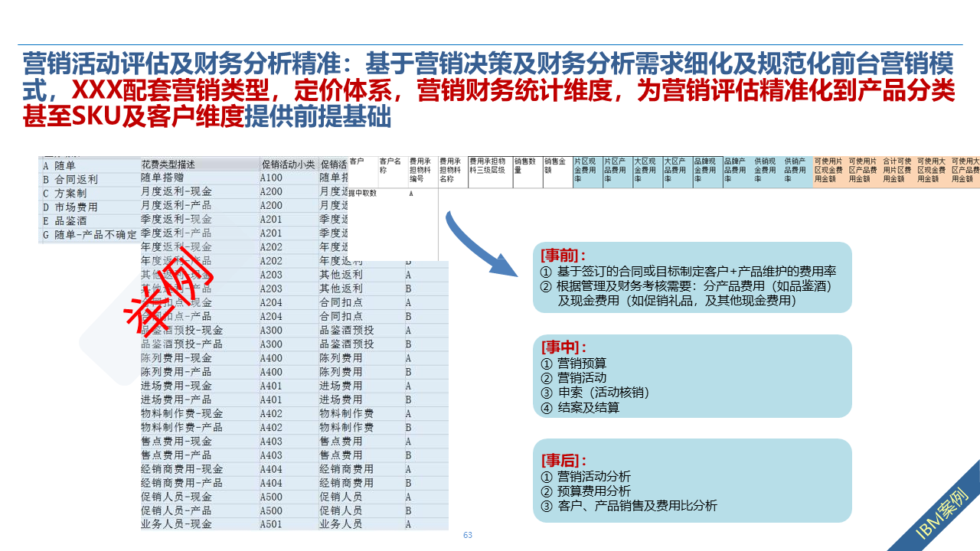Click the "业务人员-现金" cell
The image size is (980, 551).
click(x=199, y=523)
